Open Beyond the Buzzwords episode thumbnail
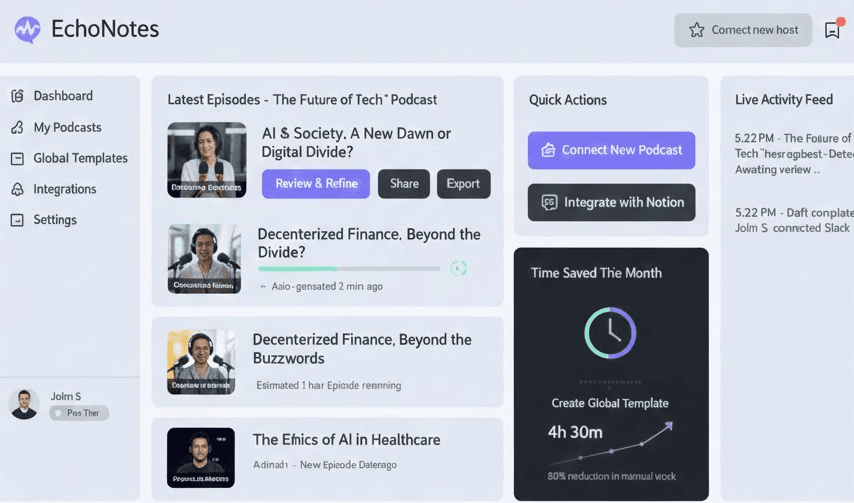Screen dimensions: 854x503 201,361
